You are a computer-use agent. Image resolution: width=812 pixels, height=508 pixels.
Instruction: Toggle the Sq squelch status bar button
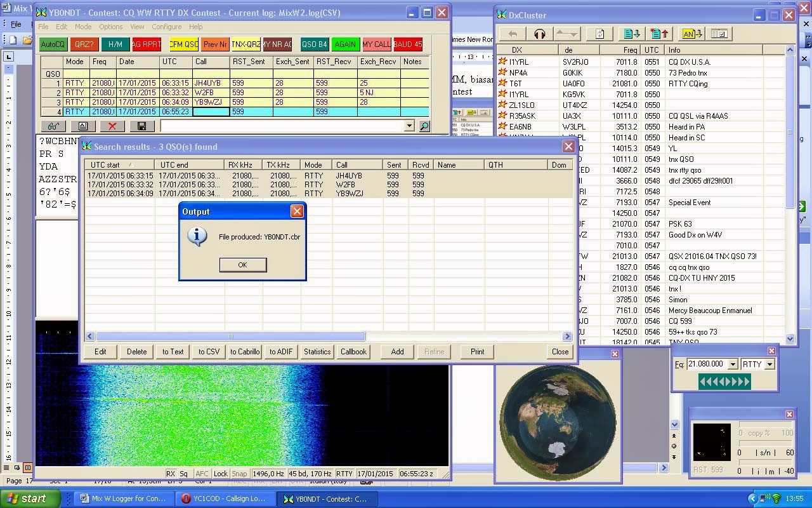pos(184,474)
